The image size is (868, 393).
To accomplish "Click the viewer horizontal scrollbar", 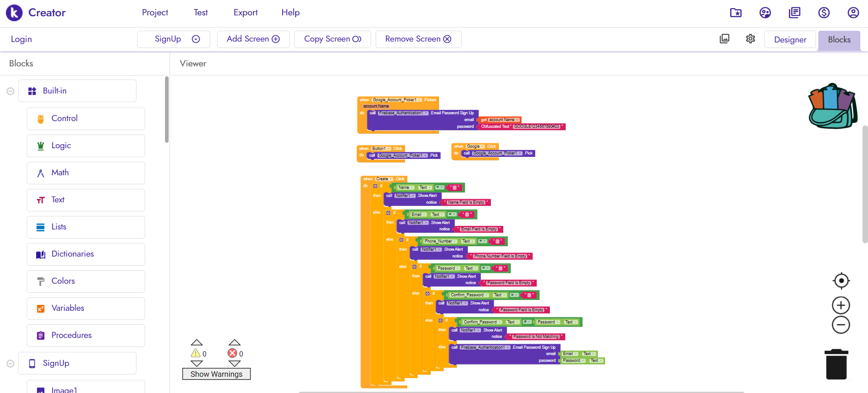I will 521,392.
